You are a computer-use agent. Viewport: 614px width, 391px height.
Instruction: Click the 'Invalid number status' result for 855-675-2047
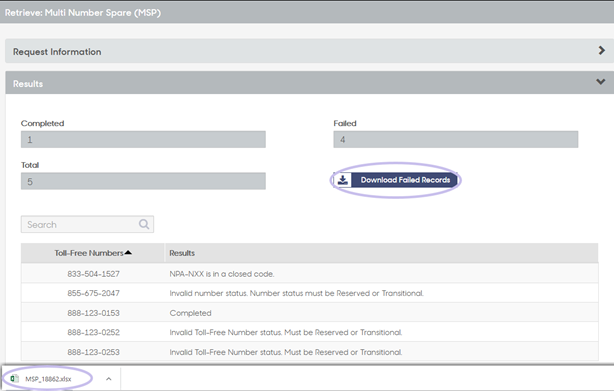pyautogui.click(x=296, y=293)
